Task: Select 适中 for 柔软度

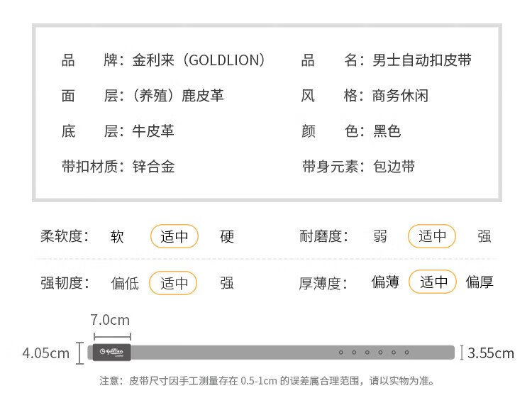Action: coord(174,236)
